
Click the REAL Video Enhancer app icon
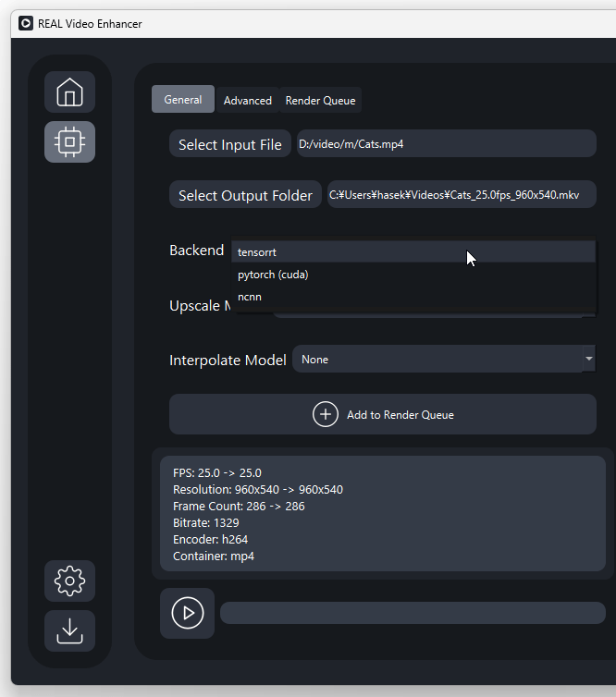pos(26,23)
